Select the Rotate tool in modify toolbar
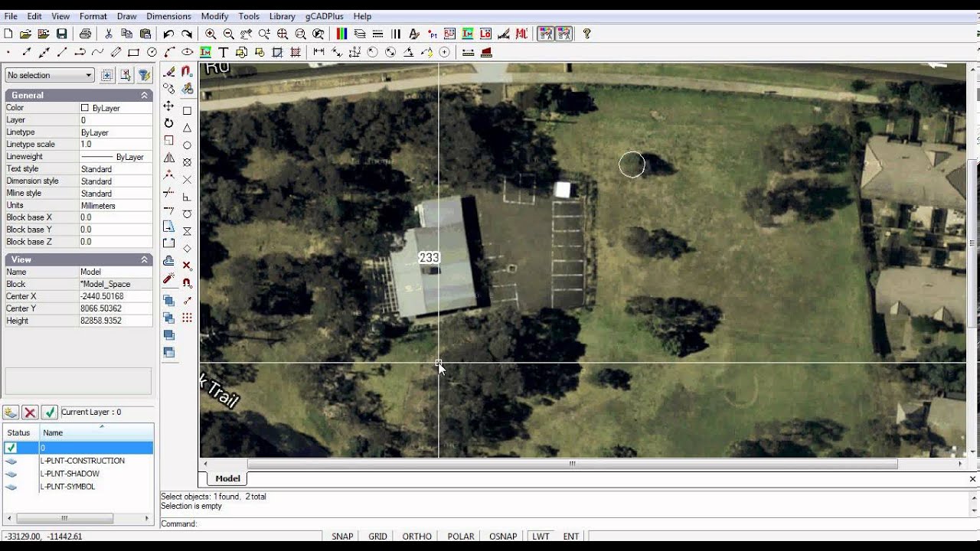The image size is (980, 551). (x=169, y=123)
